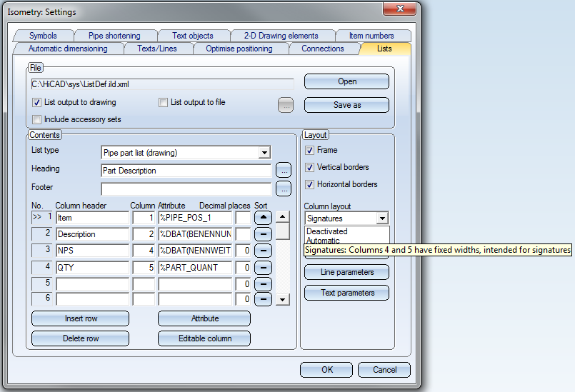The image size is (575, 392).
Task: Open the List type dropdown
Action: point(264,153)
